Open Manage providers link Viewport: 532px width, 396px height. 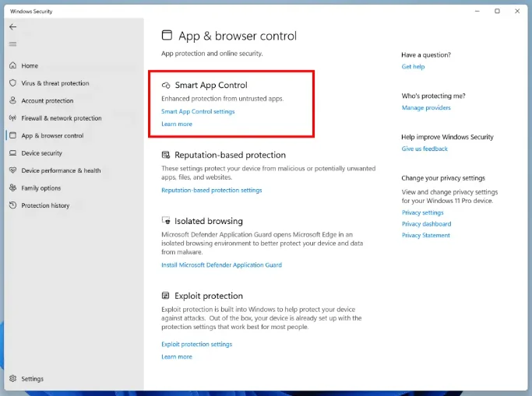(x=426, y=107)
